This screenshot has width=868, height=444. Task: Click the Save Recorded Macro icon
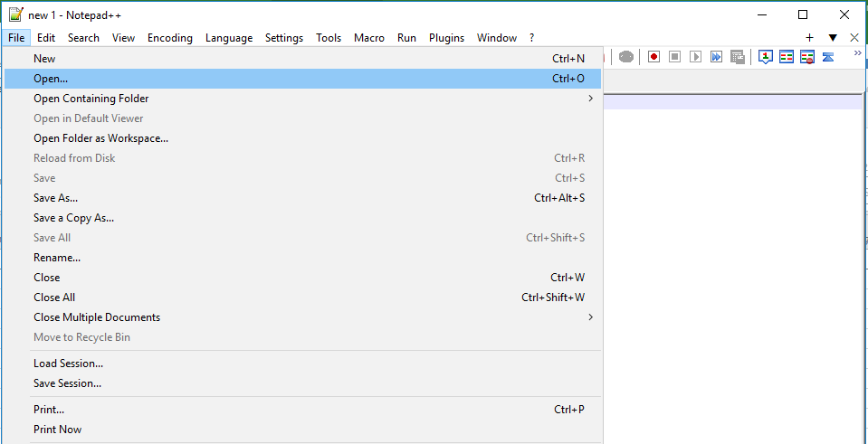pos(738,57)
